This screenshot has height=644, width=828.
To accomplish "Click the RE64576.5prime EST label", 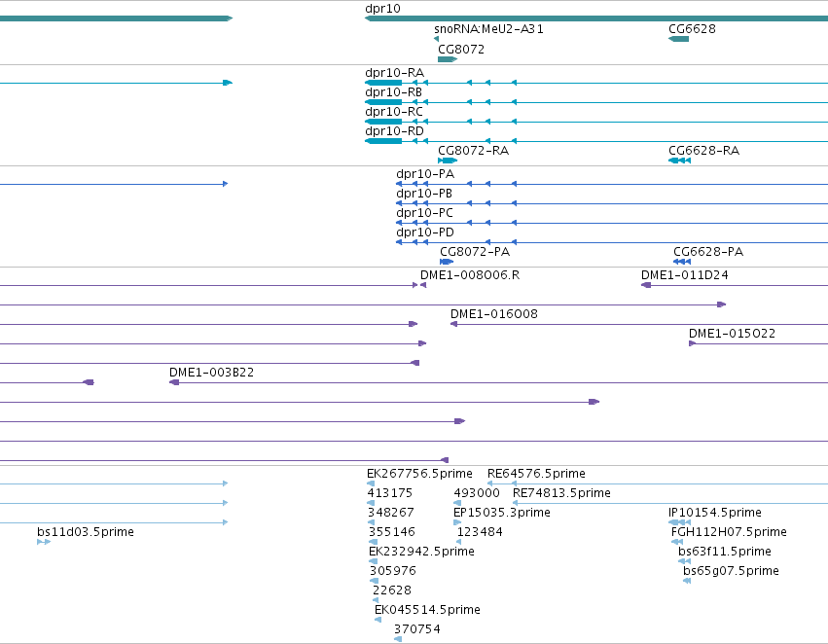I will (536, 474).
